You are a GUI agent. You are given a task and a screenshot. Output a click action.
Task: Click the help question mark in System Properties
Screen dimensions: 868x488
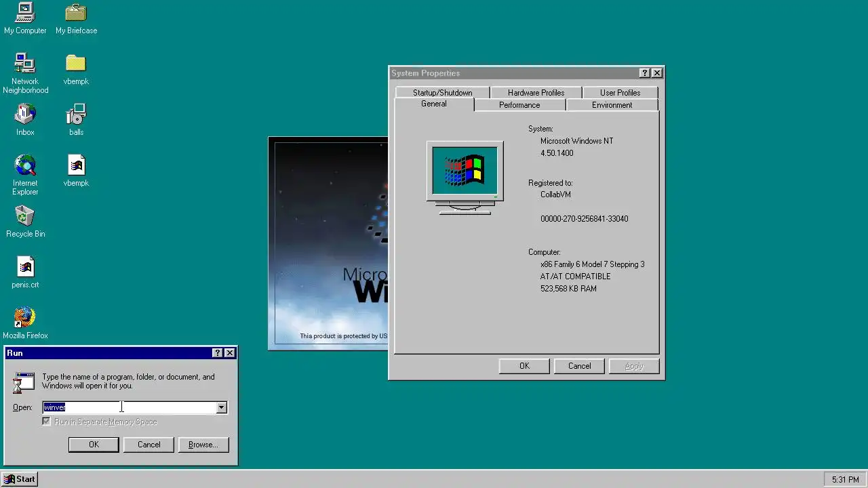click(644, 73)
